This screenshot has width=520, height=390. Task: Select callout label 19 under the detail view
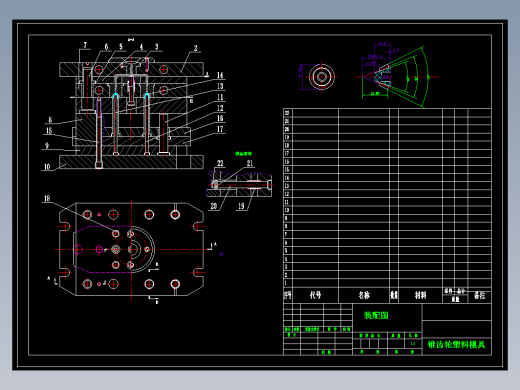241,206
